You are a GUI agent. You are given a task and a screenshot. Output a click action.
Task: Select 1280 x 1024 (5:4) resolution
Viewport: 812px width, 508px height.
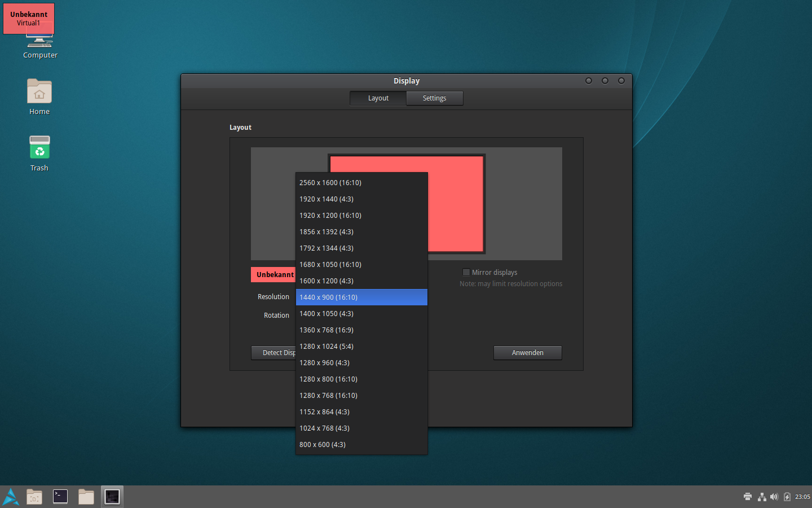pos(361,347)
